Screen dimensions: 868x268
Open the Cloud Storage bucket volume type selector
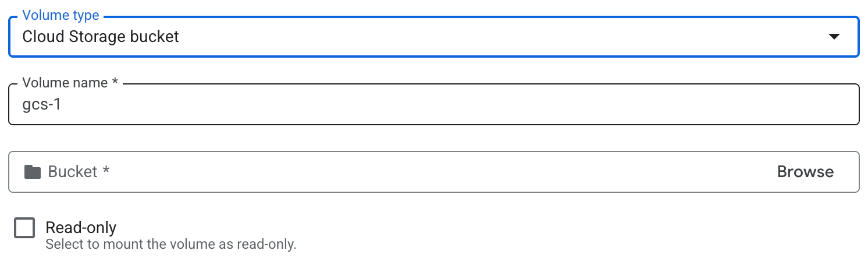433,37
